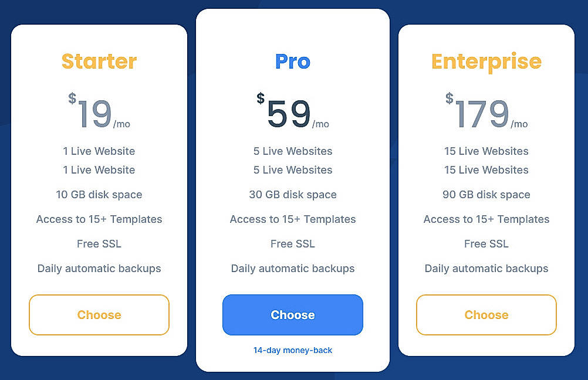Click the 10 GB disk space item
The height and width of the screenshot is (380, 588).
click(x=99, y=195)
